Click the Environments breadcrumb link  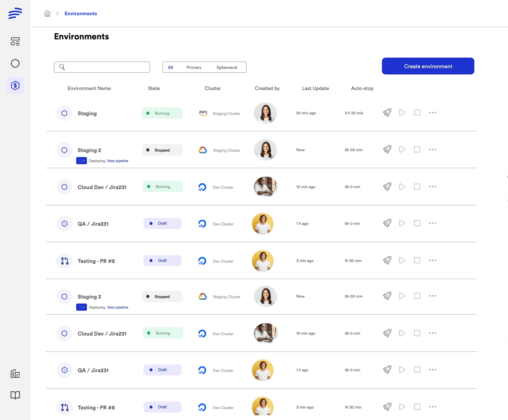click(81, 13)
